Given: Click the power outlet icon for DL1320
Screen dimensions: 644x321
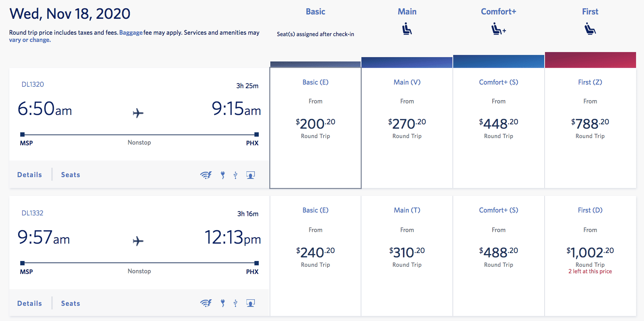Looking at the screenshot, I should pyautogui.click(x=223, y=175).
